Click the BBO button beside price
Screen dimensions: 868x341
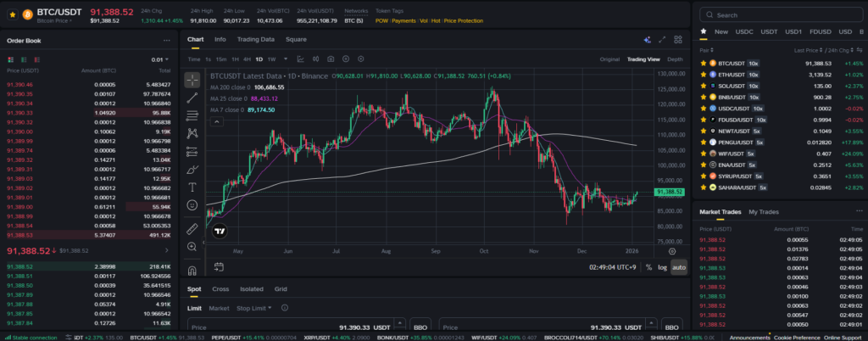point(420,327)
